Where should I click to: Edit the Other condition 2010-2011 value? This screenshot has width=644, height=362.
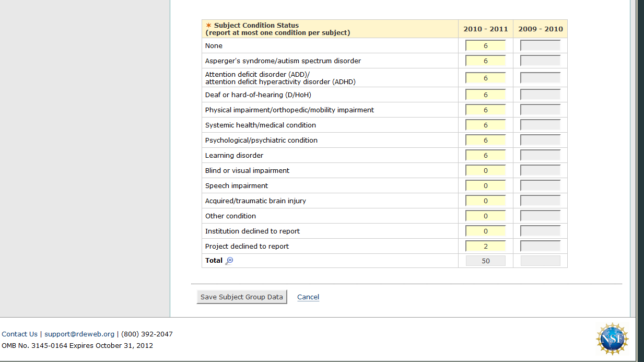click(485, 216)
